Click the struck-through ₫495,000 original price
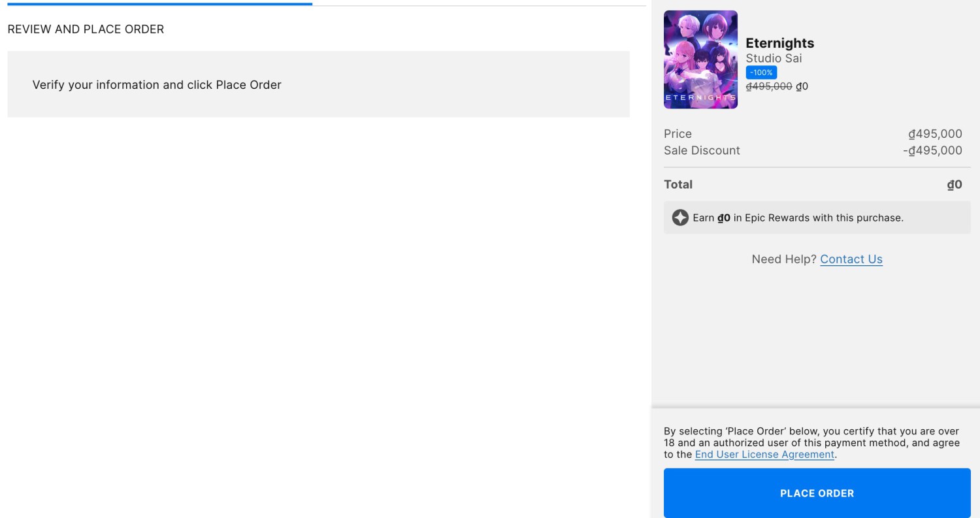 769,86
